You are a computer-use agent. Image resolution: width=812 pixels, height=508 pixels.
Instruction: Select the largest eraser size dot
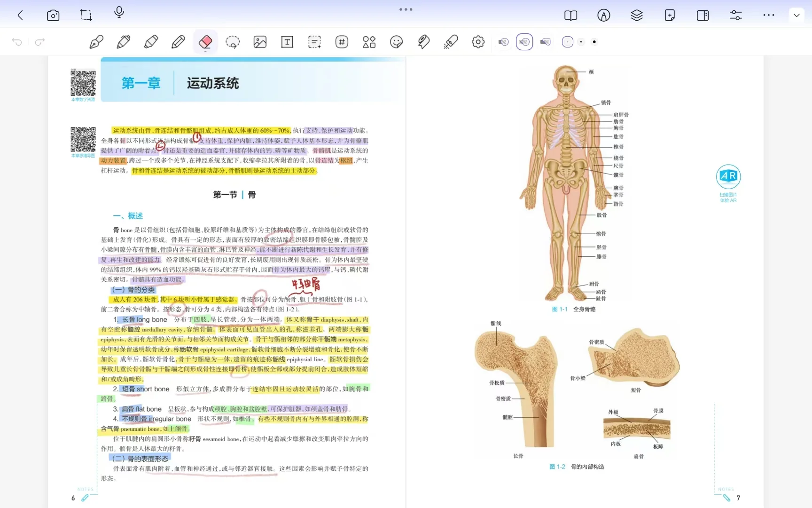pyautogui.click(x=594, y=42)
